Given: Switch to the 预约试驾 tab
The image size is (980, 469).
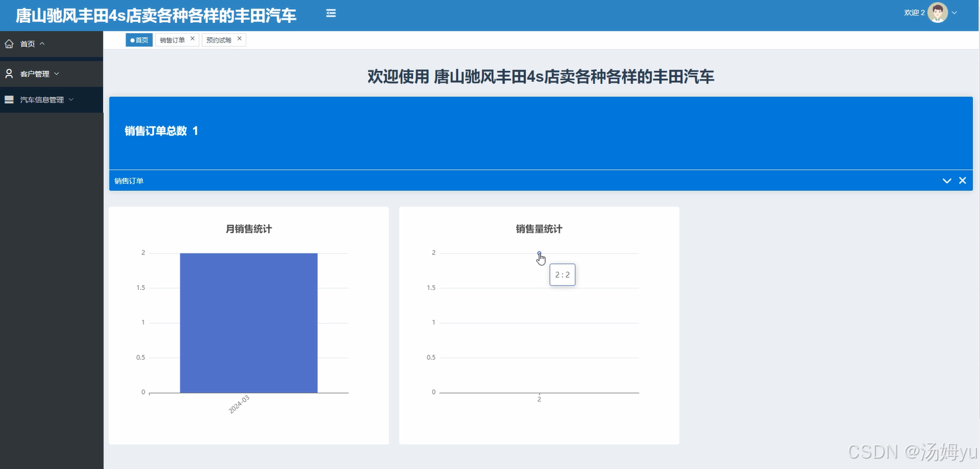Looking at the screenshot, I should [219, 40].
